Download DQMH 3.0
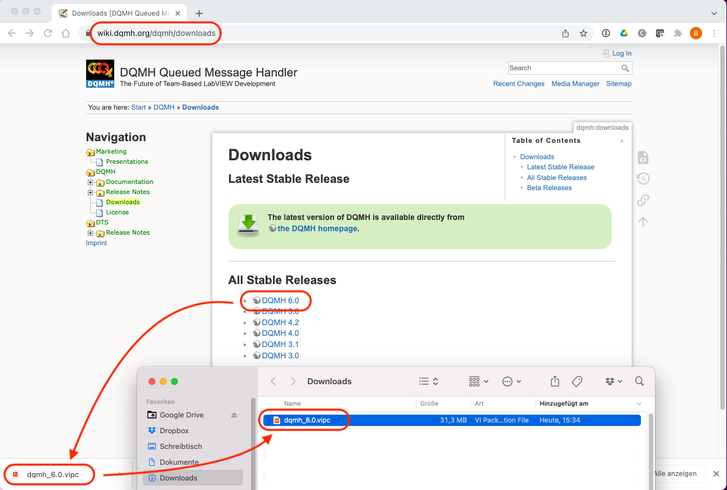Viewport: 727px width, 490px height. [x=280, y=356]
